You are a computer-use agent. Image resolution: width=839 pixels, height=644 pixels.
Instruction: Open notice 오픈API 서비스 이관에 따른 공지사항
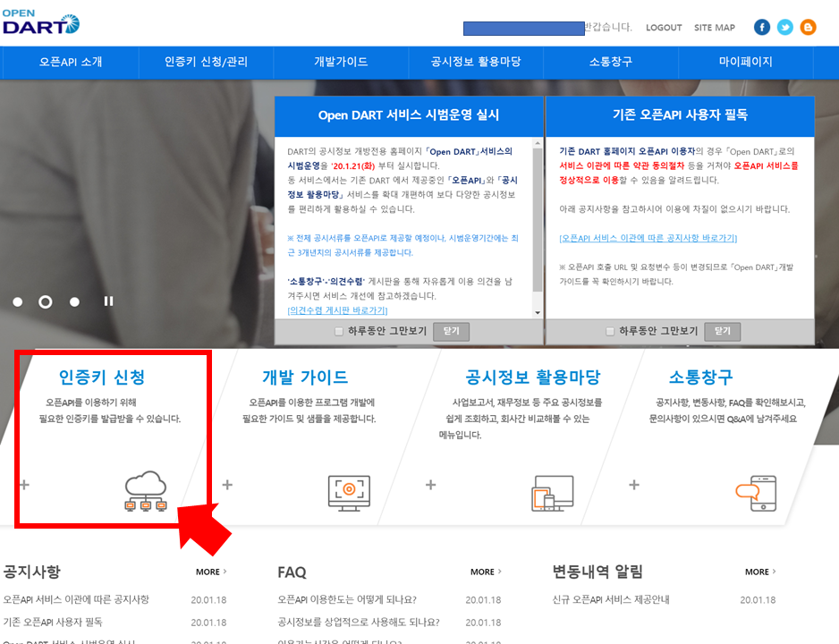pos(76,599)
